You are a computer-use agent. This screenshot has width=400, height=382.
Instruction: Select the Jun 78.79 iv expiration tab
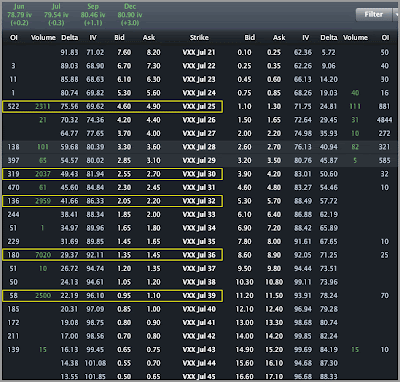pyautogui.click(x=19, y=15)
